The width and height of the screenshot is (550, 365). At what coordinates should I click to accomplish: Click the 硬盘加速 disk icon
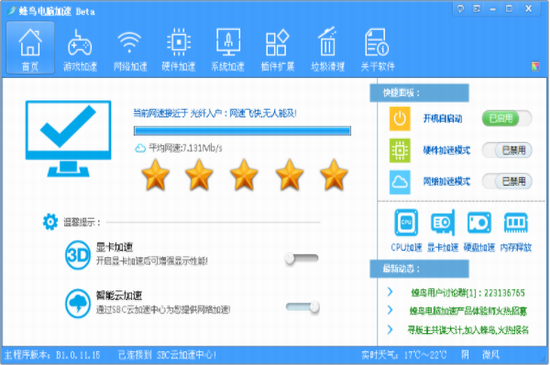point(479,222)
